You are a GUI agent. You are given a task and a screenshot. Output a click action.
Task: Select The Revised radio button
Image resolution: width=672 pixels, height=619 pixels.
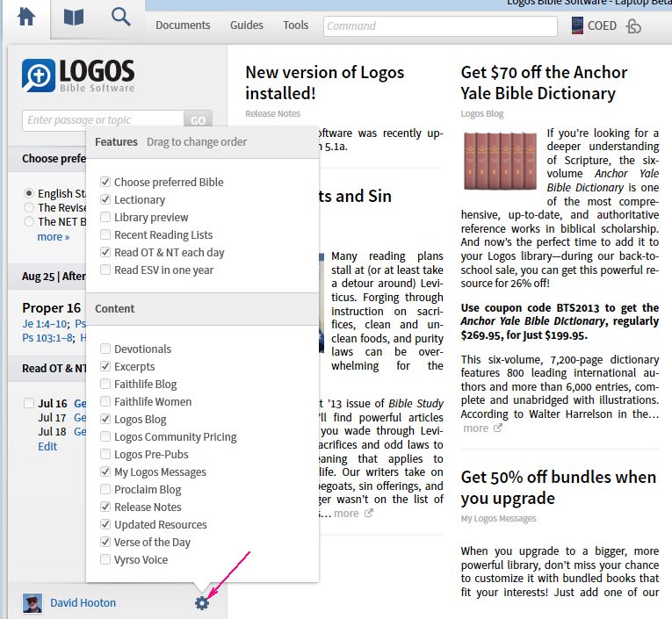[x=29, y=207]
